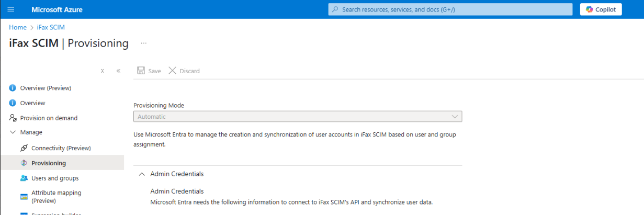This screenshot has width=644, height=215.
Task: Click the Provisioning Mode label
Action: pyautogui.click(x=159, y=105)
